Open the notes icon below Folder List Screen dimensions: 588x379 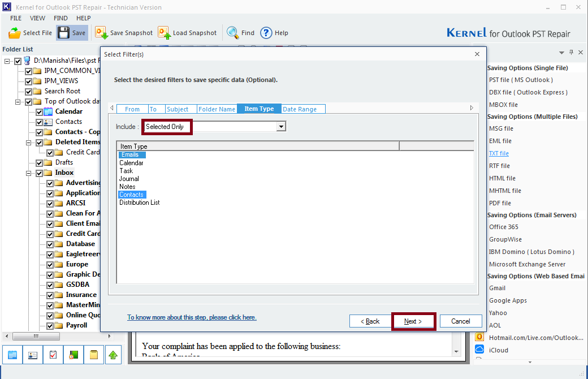[x=93, y=355]
